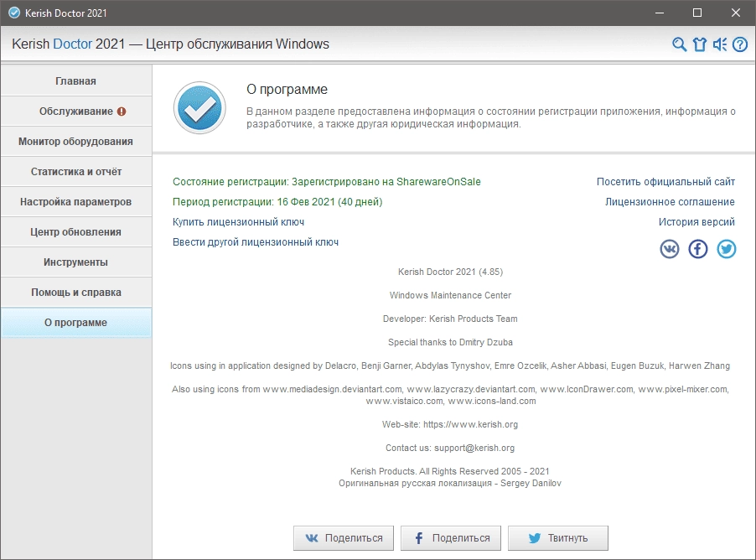Select Настройка параметров in sidebar
Screen dimensions: 756x560
76,202
